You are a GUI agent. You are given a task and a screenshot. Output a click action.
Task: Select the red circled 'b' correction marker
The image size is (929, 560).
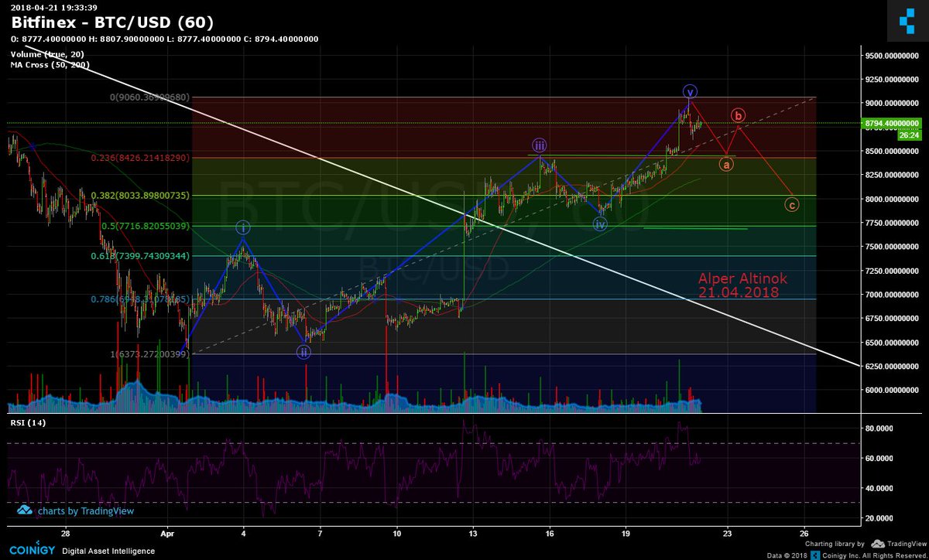click(x=739, y=116)
